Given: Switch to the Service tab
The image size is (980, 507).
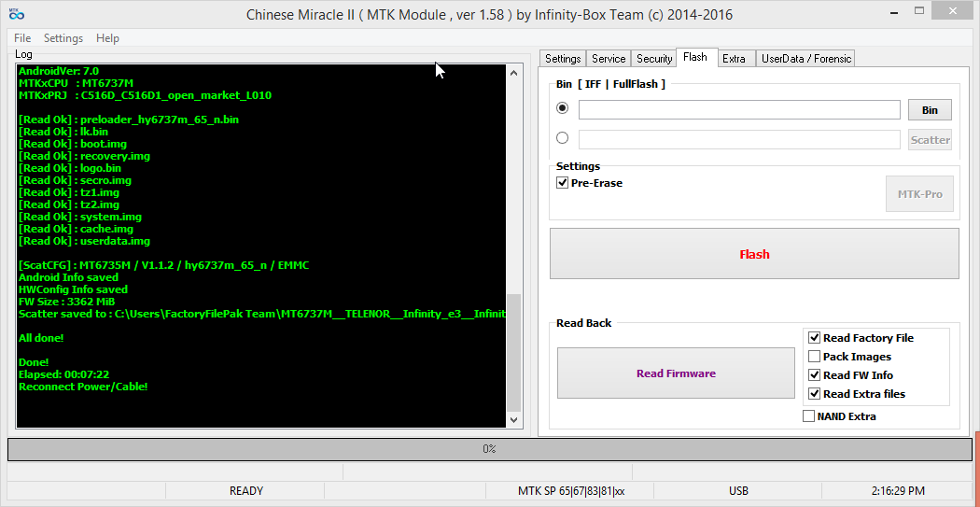Looking at the screenshot, I should 609,58.
